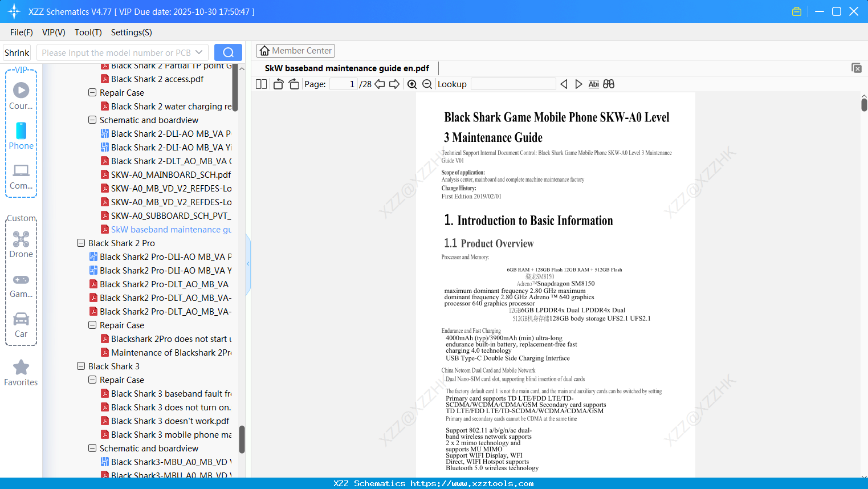Viewport: 868px width, 489px height.
Task: Zoom in on the PDF page
Action: 411,84
